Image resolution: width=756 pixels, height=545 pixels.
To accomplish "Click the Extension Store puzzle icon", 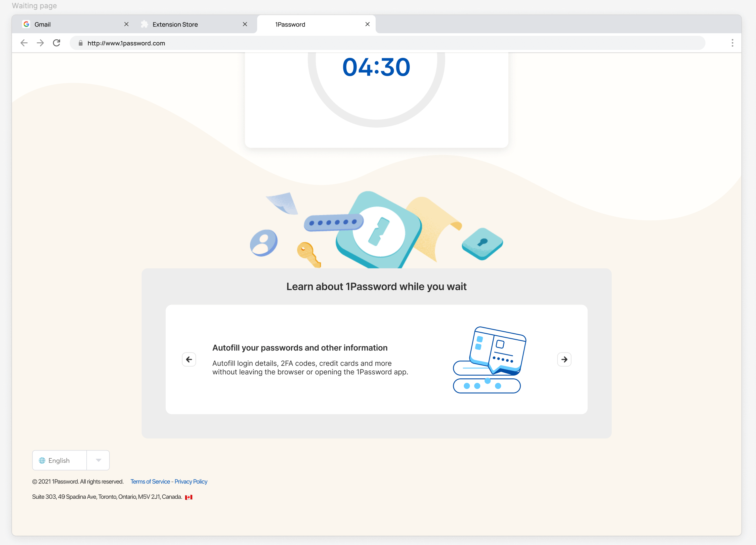I will click(144, 24).
